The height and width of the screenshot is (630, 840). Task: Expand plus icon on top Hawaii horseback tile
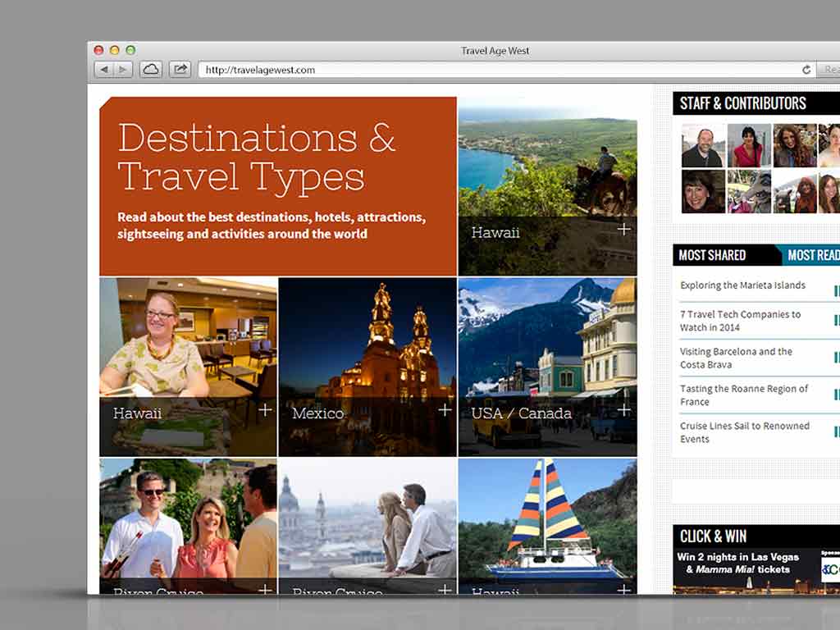click(623, 230)
